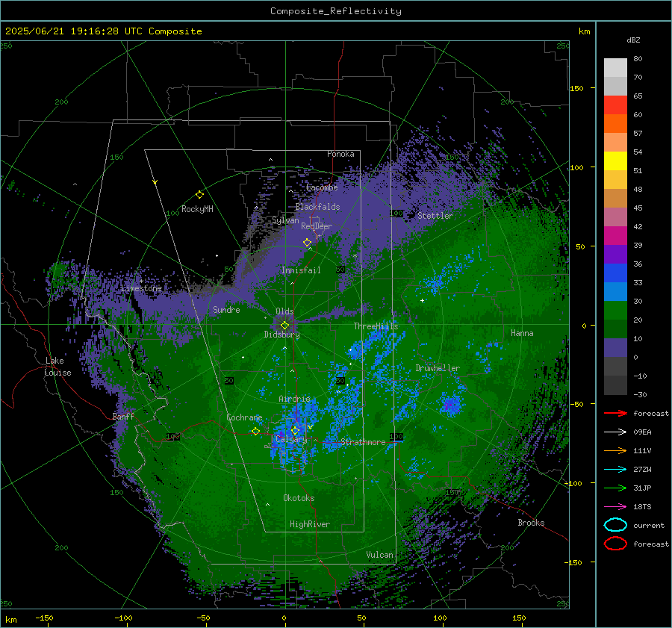Click the Banff label

tap(123, 416)
